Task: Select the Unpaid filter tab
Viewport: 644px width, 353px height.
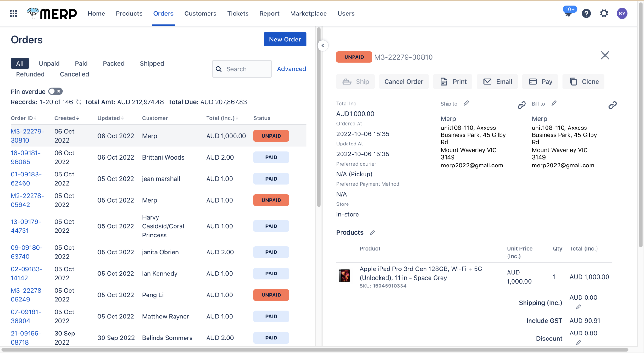Action: click(x=49, y=63)
